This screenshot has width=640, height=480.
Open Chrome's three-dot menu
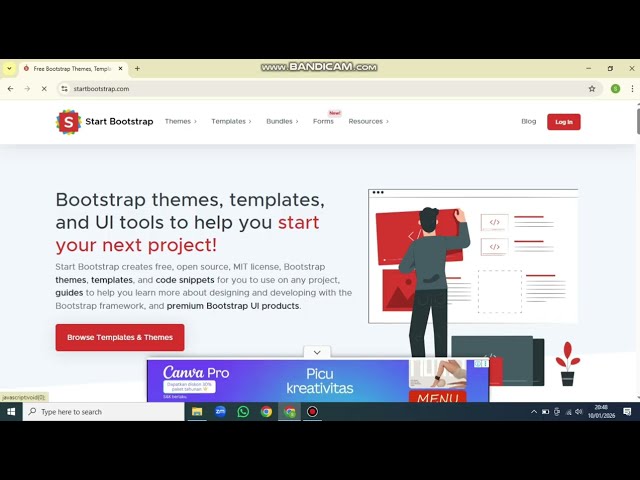(632, 89)
